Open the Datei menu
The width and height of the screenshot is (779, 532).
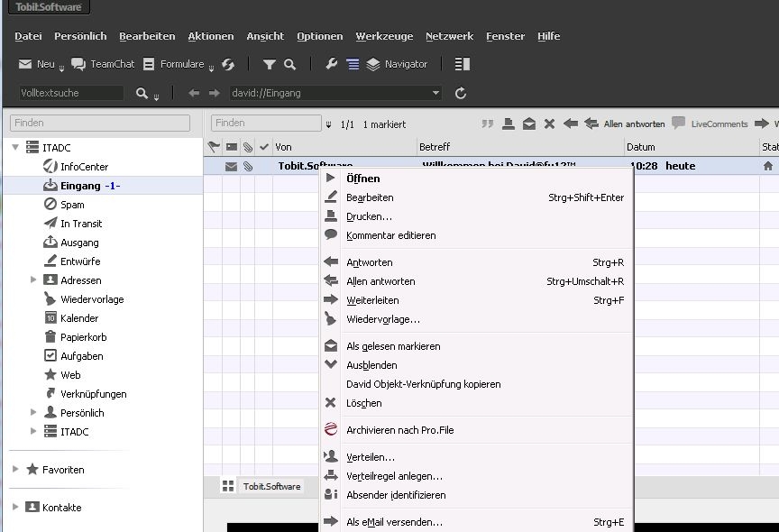28,36
